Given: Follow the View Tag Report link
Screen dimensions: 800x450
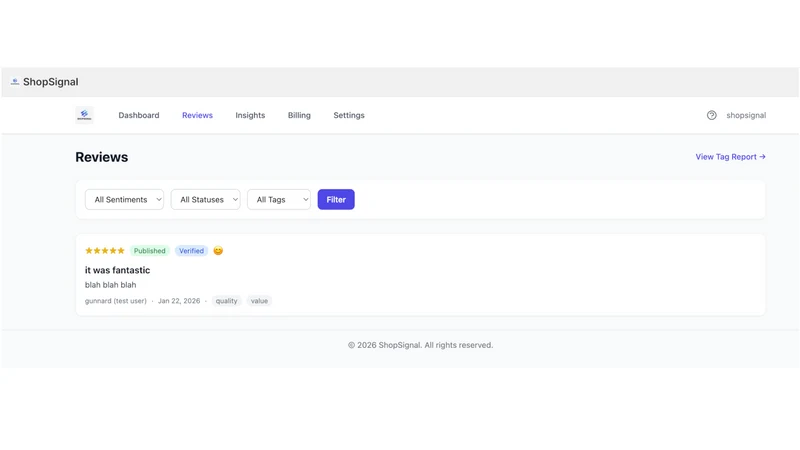Looking at the screenshot, I should coord(731,157).
